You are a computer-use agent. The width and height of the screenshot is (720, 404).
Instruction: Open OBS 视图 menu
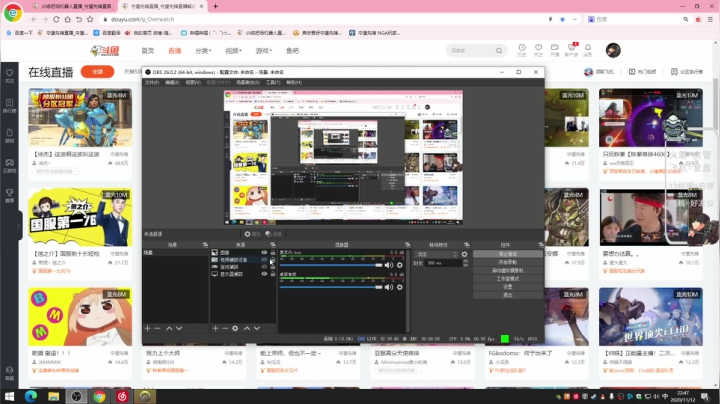tap(193, 82)
